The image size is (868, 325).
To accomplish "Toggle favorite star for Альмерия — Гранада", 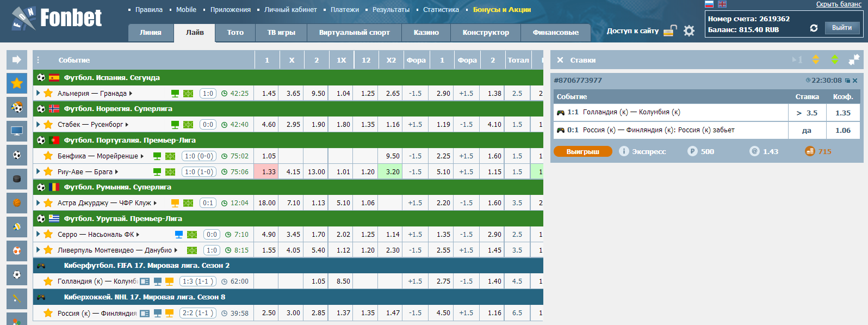I will (x=48, y=94).
